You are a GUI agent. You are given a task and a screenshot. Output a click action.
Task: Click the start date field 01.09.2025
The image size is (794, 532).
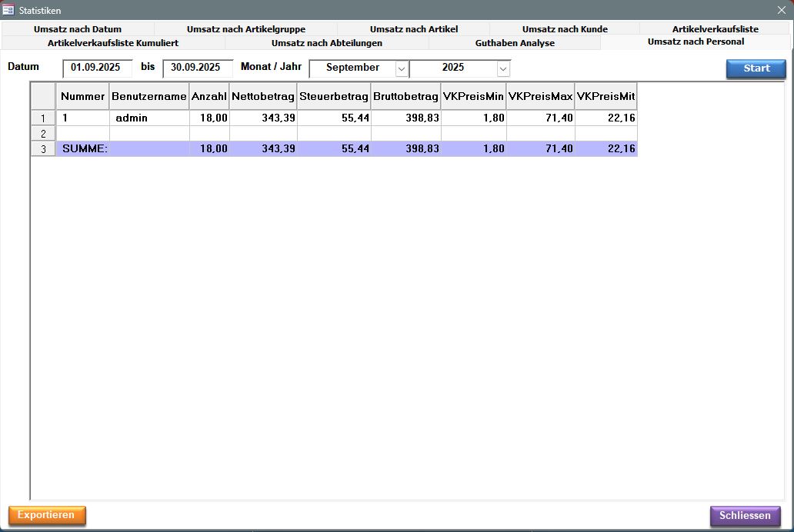97,68
